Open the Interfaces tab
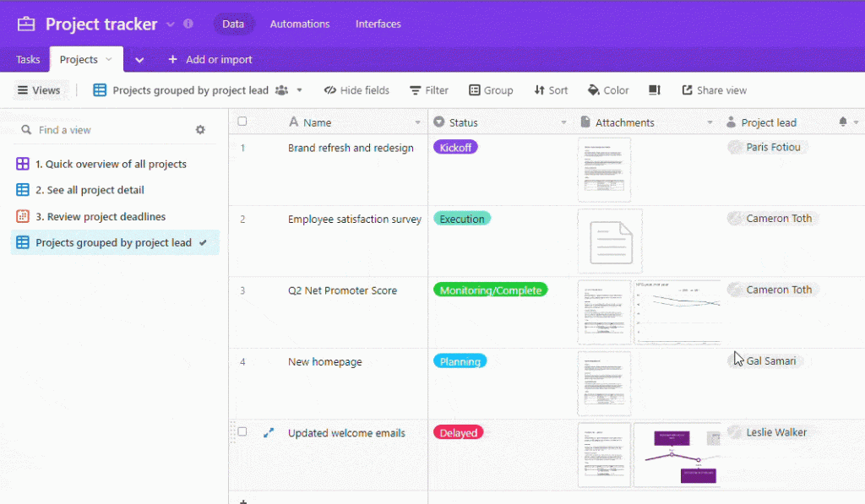Screen dimensions: 865x504 (378, 24)
